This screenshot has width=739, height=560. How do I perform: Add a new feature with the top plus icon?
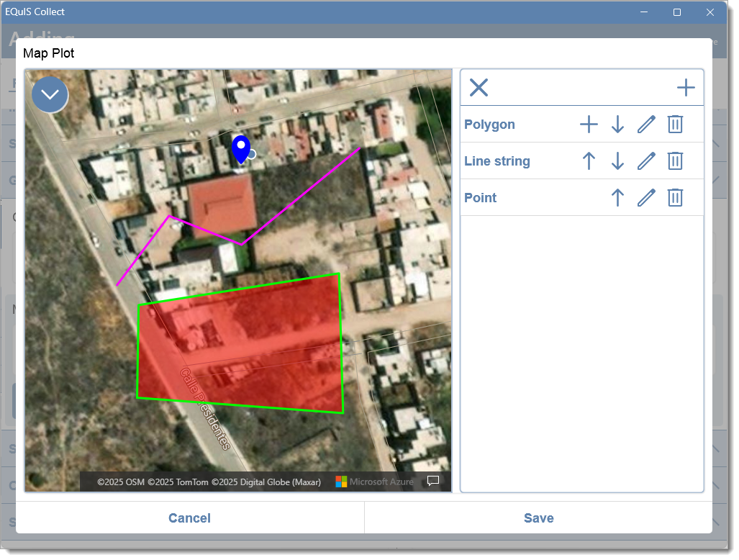[685, 88]
